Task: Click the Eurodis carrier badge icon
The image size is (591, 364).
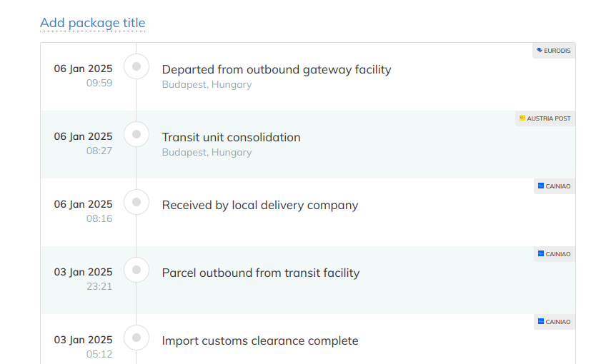Action: click(x=554, y=51)
